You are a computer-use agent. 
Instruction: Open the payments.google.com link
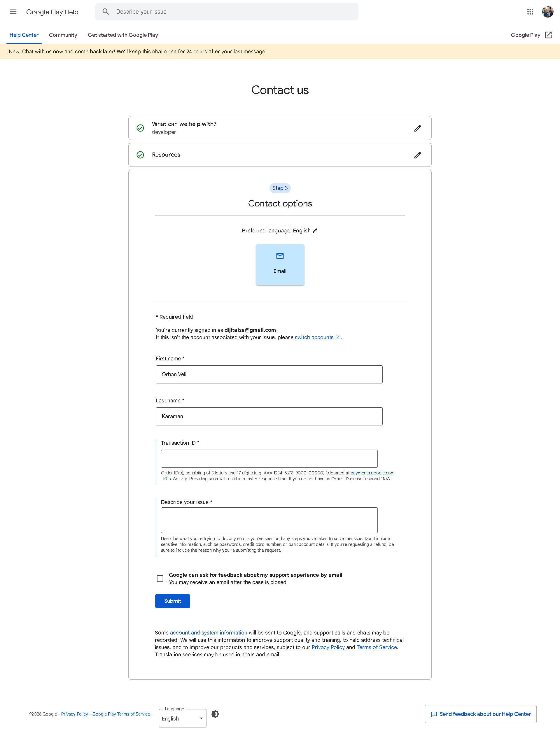click(372, 473)
